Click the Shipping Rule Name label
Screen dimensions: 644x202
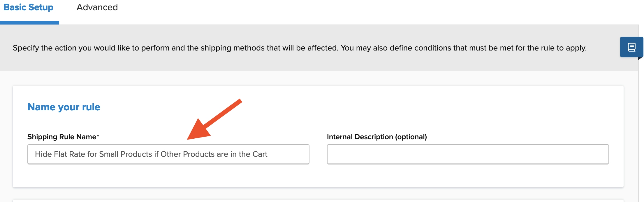62,137
